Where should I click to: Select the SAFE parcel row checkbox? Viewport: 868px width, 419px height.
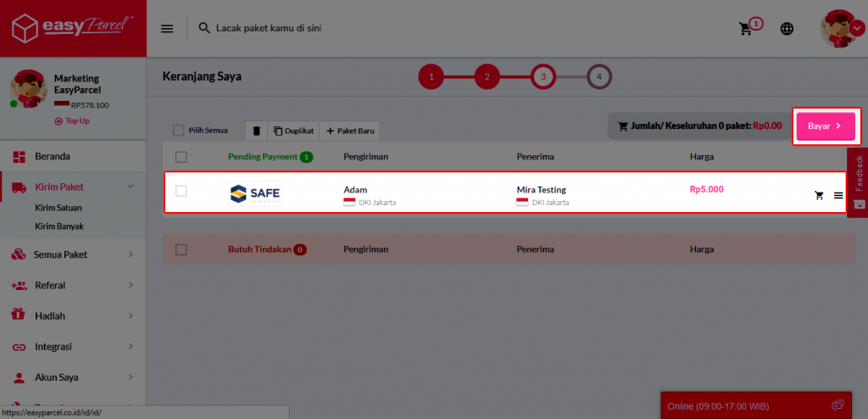coord(181,191)
